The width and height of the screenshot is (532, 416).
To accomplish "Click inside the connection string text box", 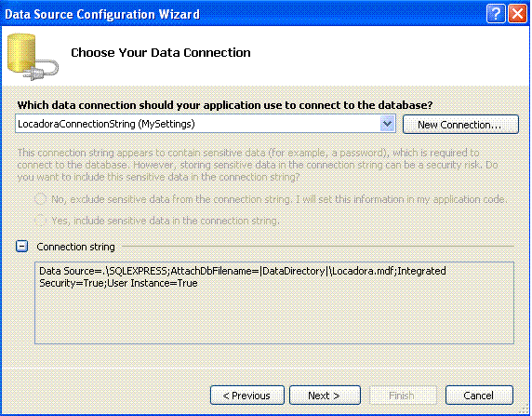I will [x=274, y=302].
